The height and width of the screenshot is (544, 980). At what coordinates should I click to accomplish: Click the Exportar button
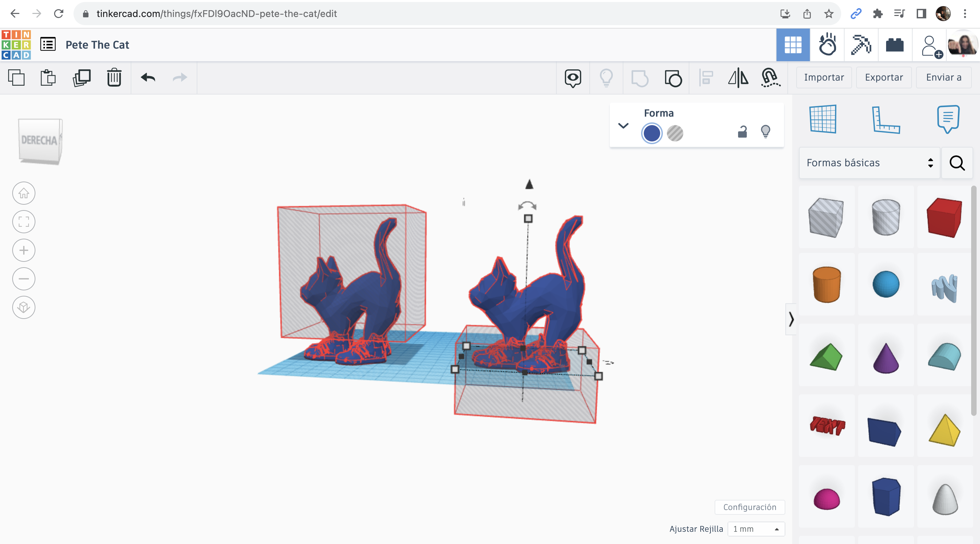883,77
